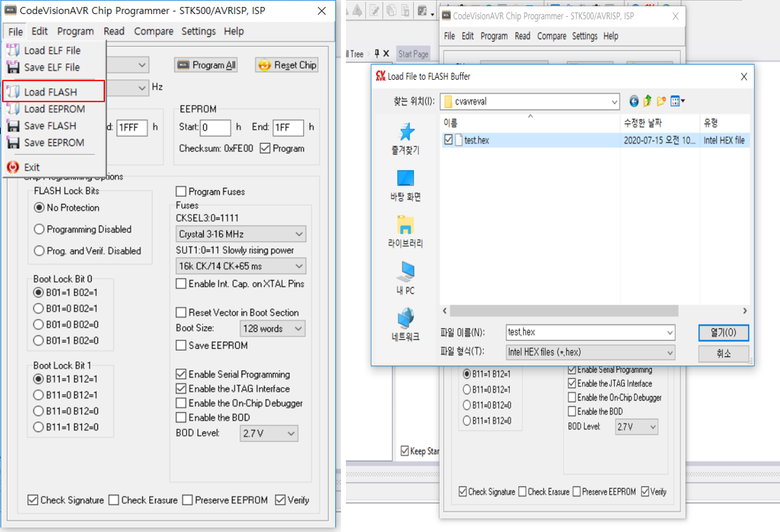Image resolution: width=780 pixels, height=532 pixels.
Task: Click the Cancel (취소) button
Action: pyautogui.click(x=723, y=353)
